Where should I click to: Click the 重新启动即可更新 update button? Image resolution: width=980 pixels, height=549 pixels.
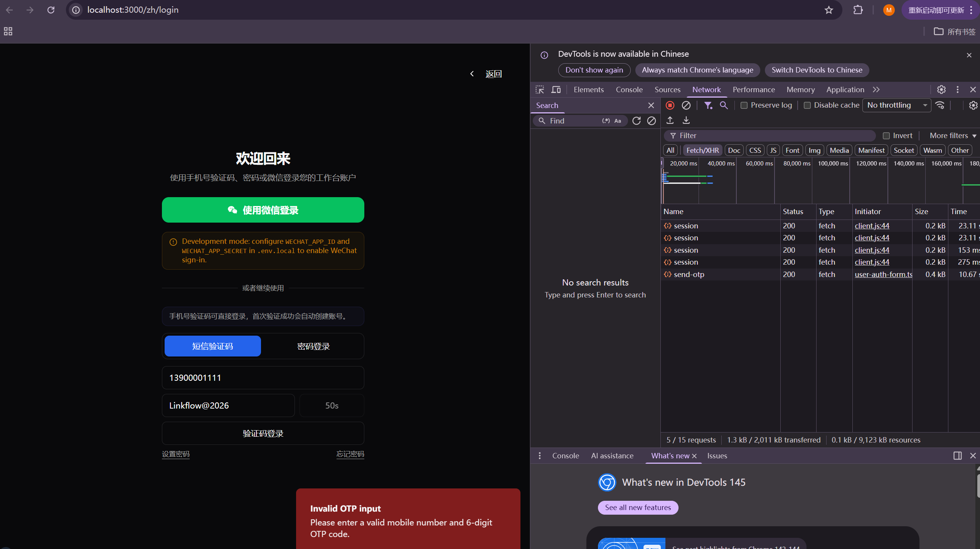(936, 10)
